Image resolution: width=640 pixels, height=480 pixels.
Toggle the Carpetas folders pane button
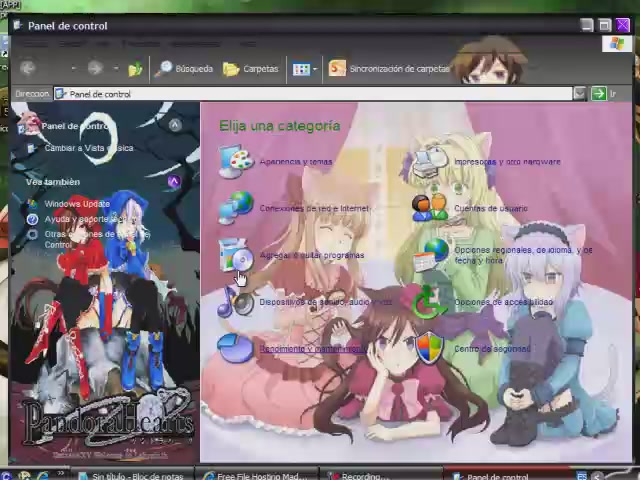click(x=251, y=69)
